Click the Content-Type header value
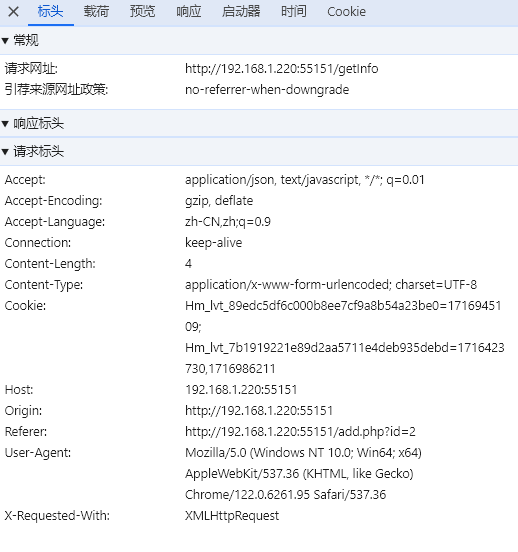This screenshot has height=552, width=518. pyautogui.click(x=331, y=284)
